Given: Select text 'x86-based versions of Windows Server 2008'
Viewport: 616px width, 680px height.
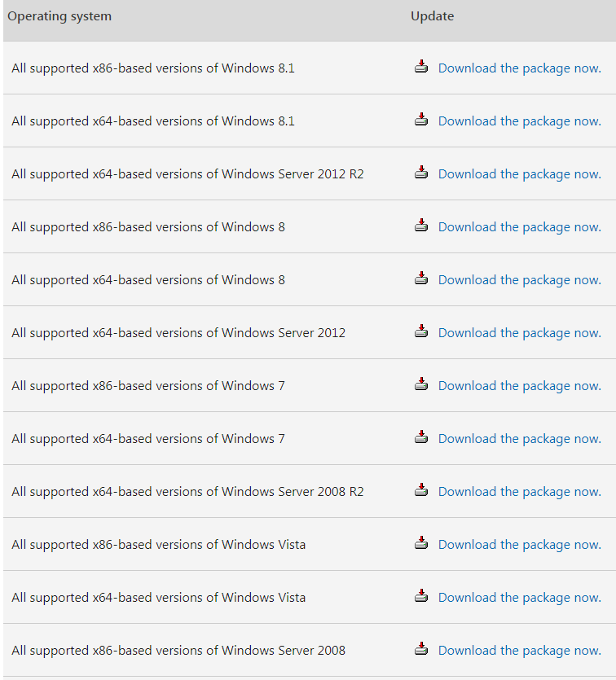Looking at the screenshot, I should pyautogui.click(x=219, y=650).
